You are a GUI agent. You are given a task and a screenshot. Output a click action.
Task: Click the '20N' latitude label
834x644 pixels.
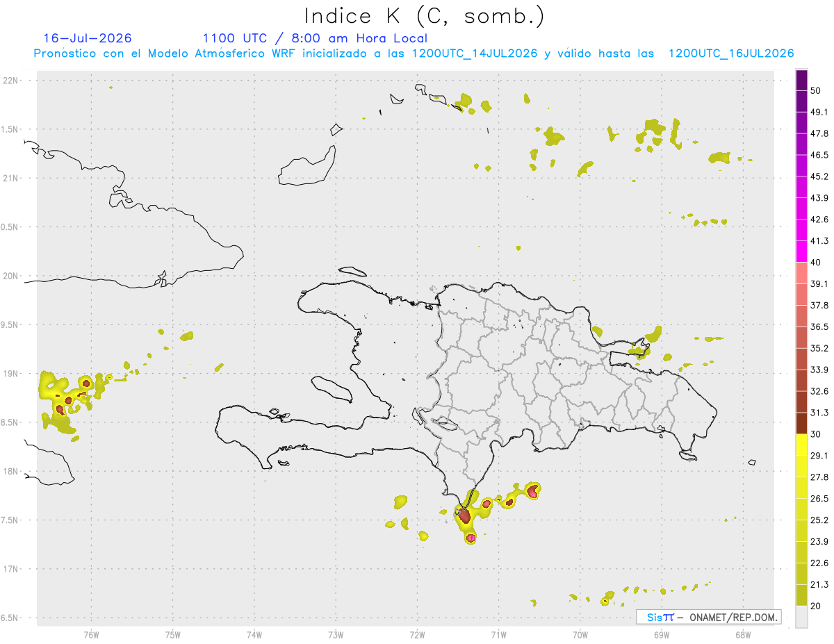(12, 276)
